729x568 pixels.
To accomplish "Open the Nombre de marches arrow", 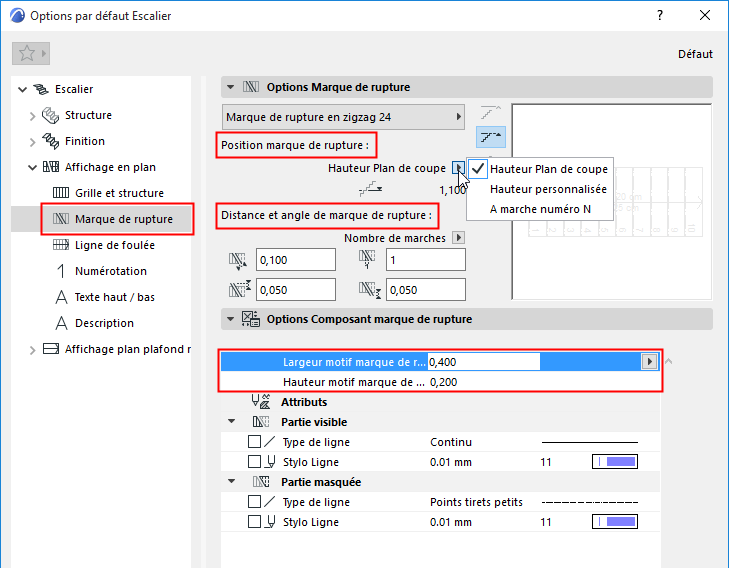I will point(458,238).
